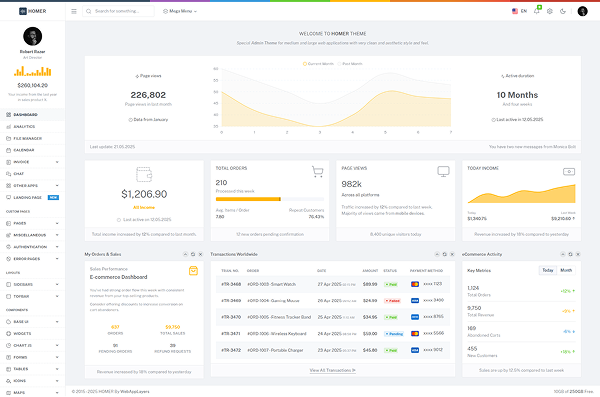
Task: Collapse the eCommerce Activity panel
Action: [563, 254]
